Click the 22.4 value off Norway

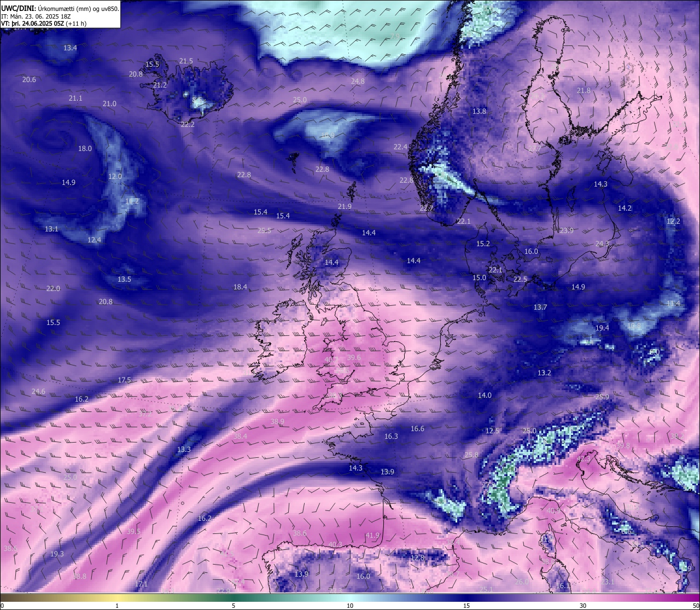click(x=400, y=147)
